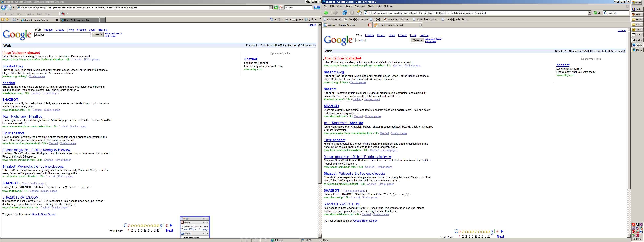Collapse the News panel in Google widget
Viewport: 644px width, 242px height.
[x=204, y=222]
